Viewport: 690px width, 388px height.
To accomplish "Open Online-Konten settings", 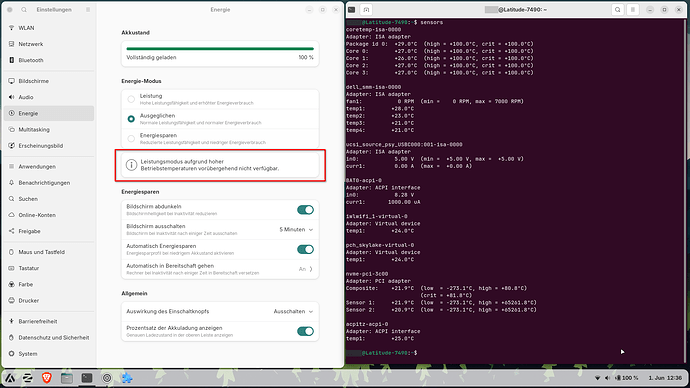I will coord(49,215).
